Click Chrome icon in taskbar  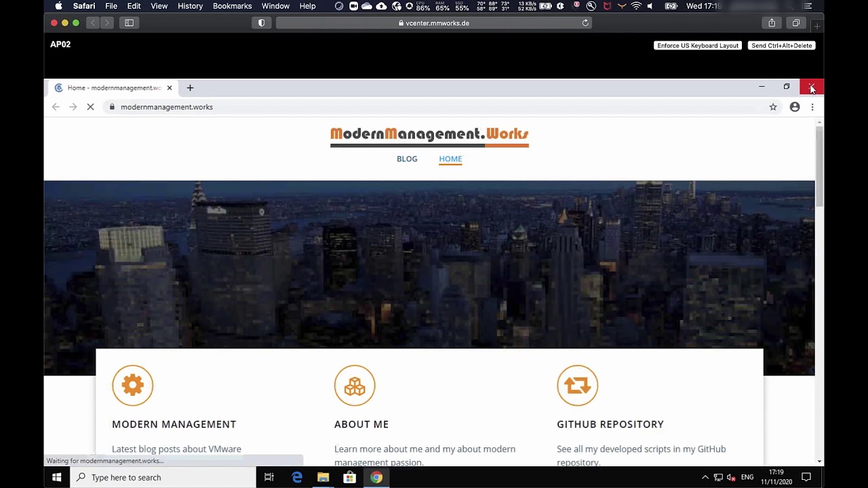376,477
